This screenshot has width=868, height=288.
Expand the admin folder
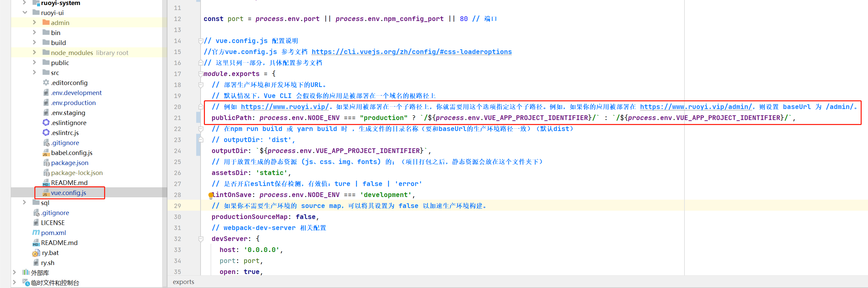pos(34,23)
